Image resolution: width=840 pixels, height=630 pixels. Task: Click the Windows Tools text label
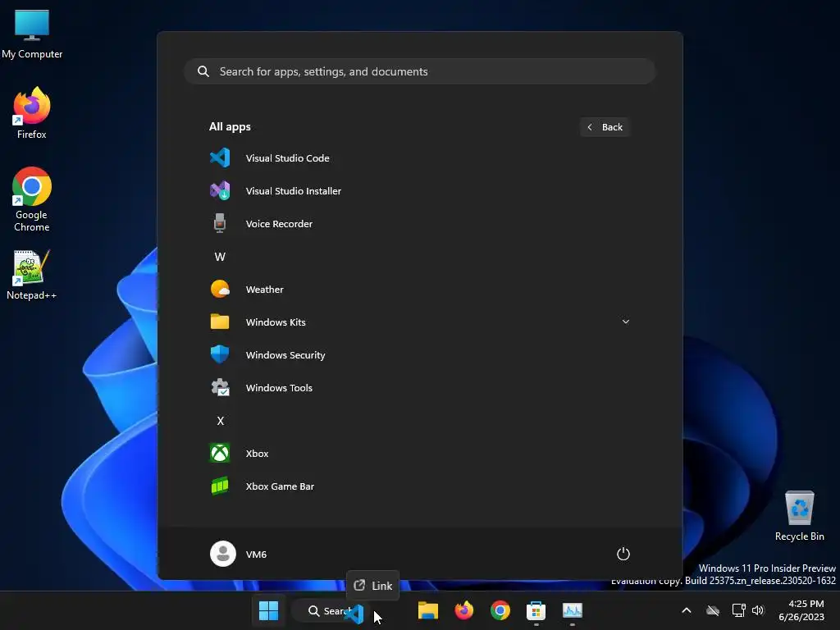(279, 388)
